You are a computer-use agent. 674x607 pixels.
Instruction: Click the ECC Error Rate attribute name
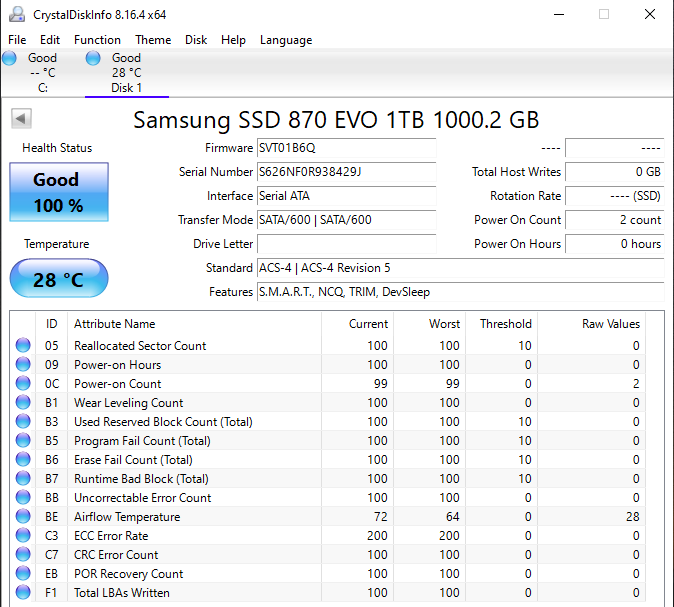click(x=111, y=536)
